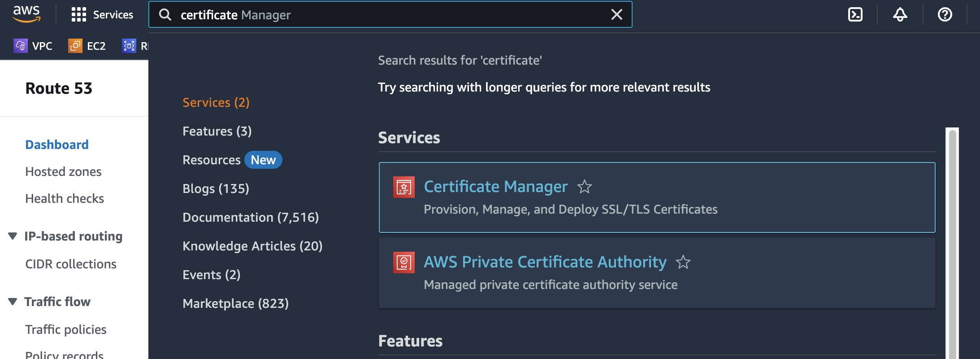Click "Search results for 'certificate'" text
Screen dimensions: 980x359
coord(460,60)
